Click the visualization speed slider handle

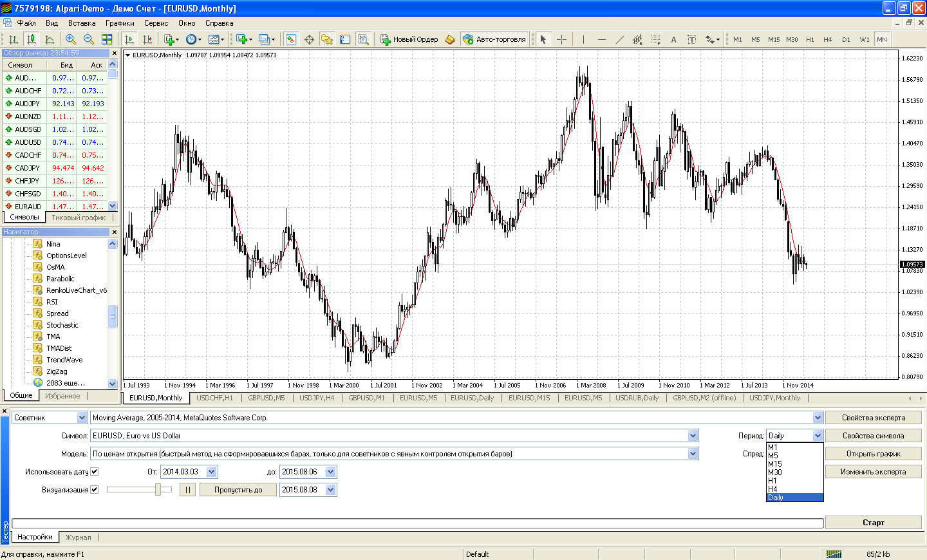(x=158, y=490)
